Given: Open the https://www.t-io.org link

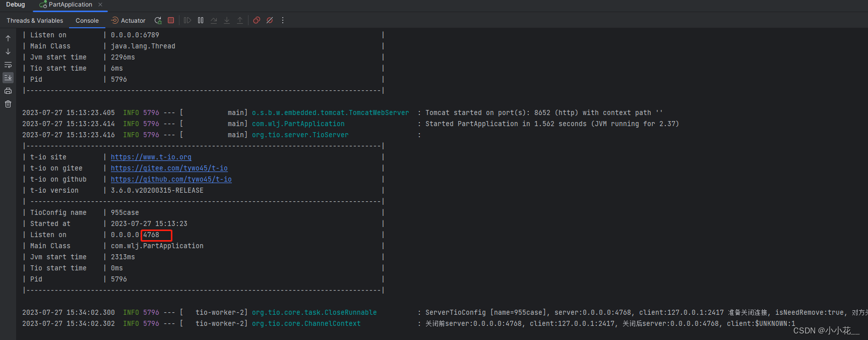Looking at the screenshot, I should 151,157.
